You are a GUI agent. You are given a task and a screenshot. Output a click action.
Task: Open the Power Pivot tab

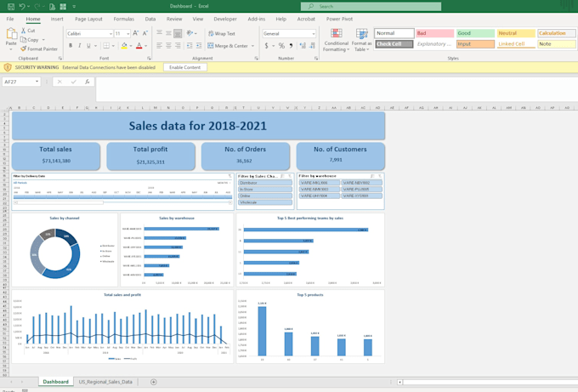click(x=339, y=19)
